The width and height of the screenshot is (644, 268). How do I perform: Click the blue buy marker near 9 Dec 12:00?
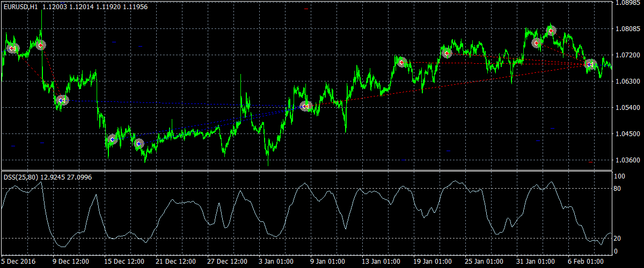(x=62, y=100)
